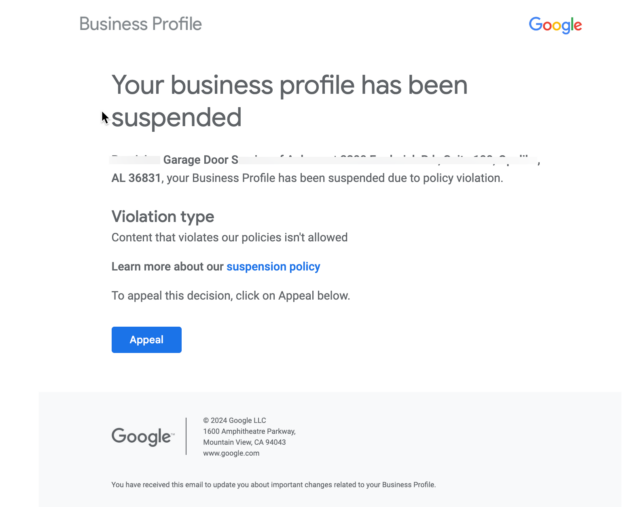This screenshot has height=507, width=640.
Task: Click the colorful Google logo in header
Action: [x=555, y=25]
